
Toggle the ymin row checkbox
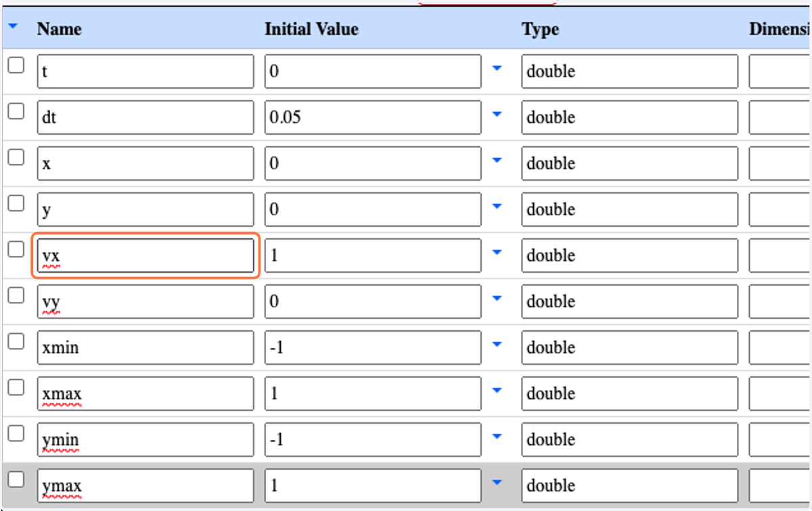click(16, 434)
